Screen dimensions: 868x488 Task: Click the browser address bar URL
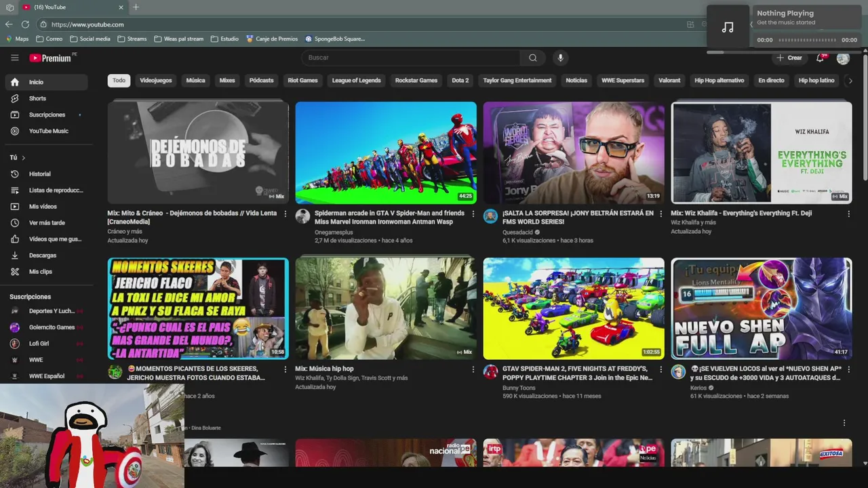87,24
